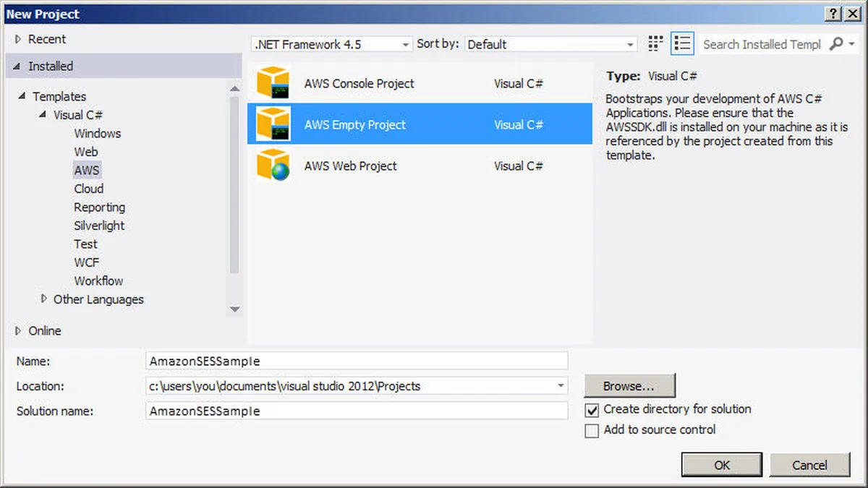Select Reporting template category
This screenshot has height=488, width=868.
point(99,207)
